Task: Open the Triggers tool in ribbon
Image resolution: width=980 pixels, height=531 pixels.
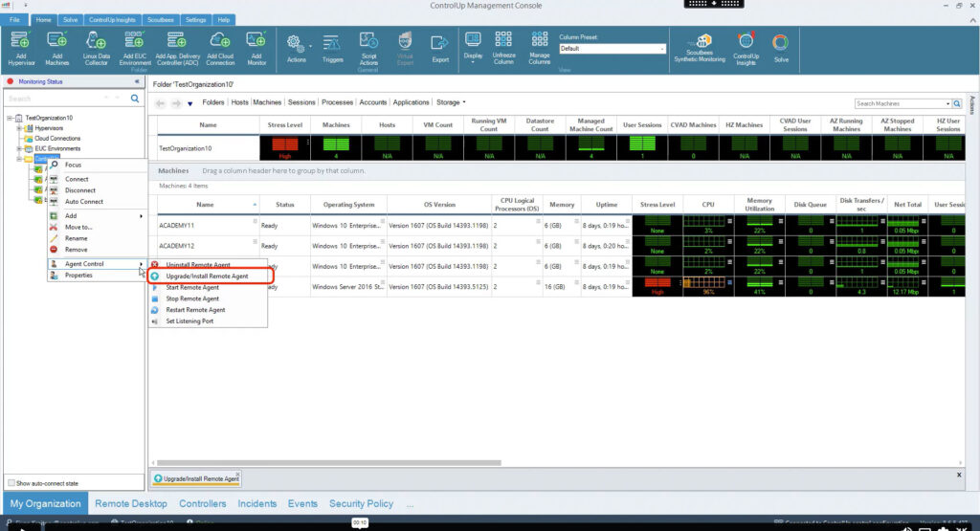Action: tap(332, 48)
